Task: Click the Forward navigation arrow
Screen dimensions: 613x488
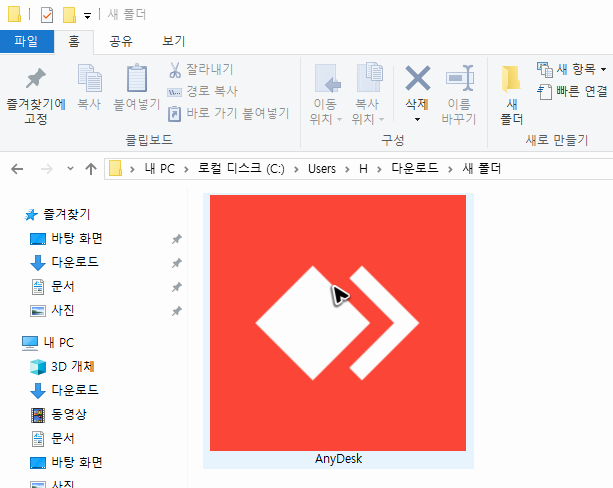Action: [47, 169]
